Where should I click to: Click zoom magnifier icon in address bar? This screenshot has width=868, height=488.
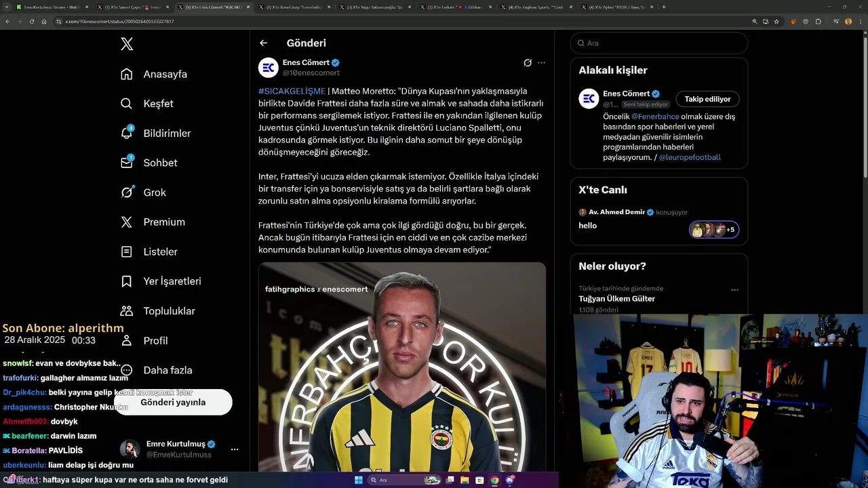click(x=755, y=22)
